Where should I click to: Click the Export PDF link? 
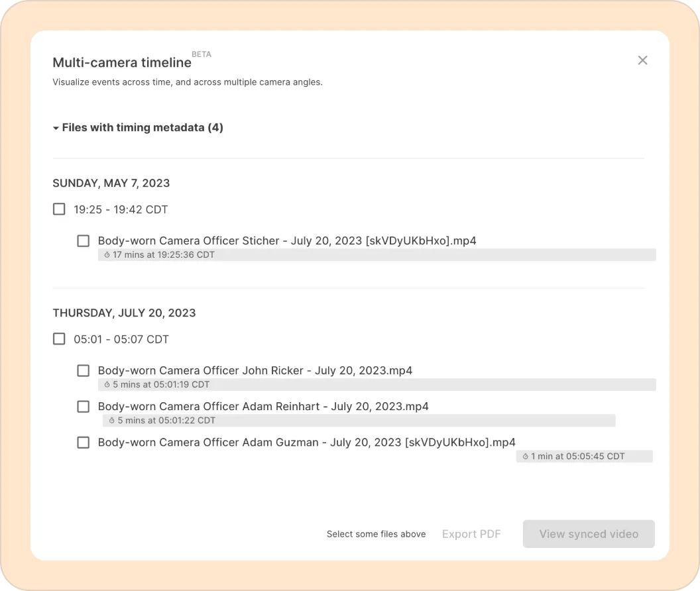471,534
